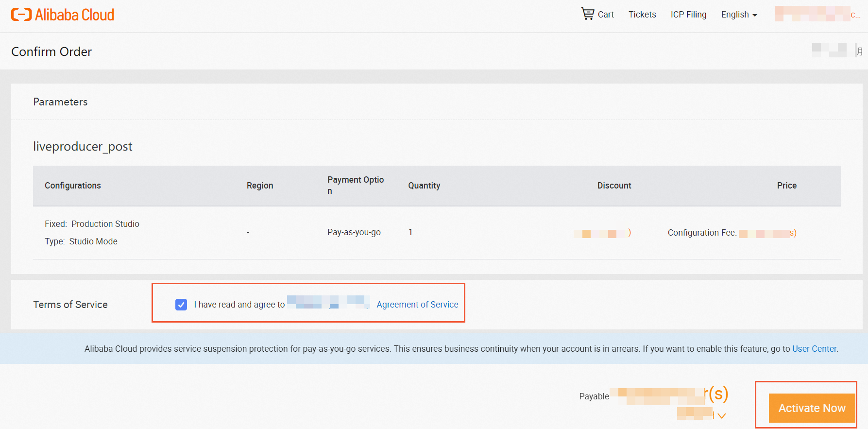Click the shopping cart icon
This screenshot has height=429, width=868.
tap(588, 14)
